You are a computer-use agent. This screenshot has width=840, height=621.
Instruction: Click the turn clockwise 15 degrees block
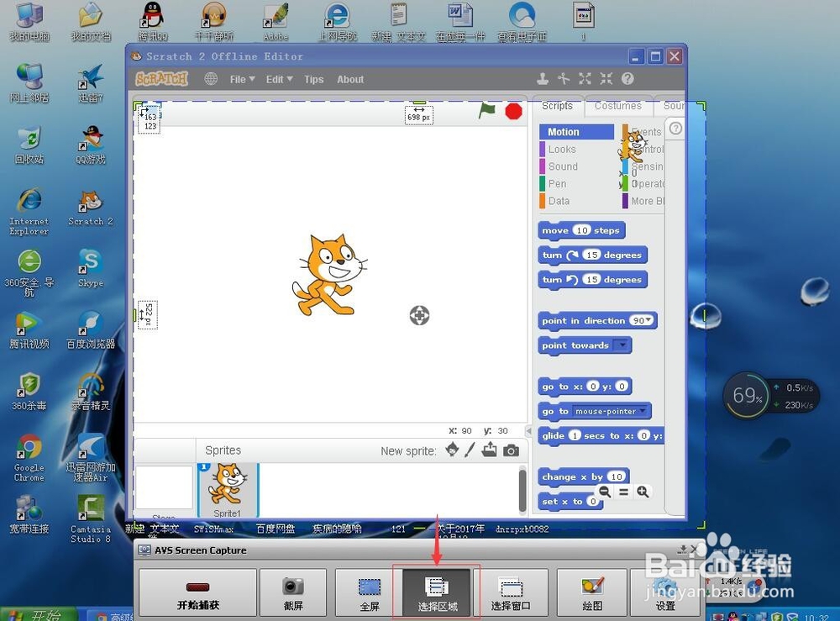592,255
